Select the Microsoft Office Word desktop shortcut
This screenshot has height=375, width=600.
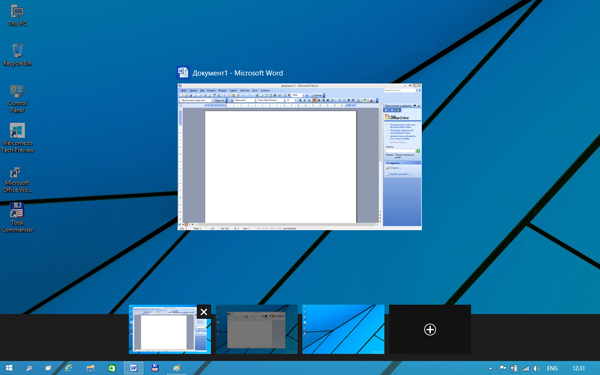[17, 179]
